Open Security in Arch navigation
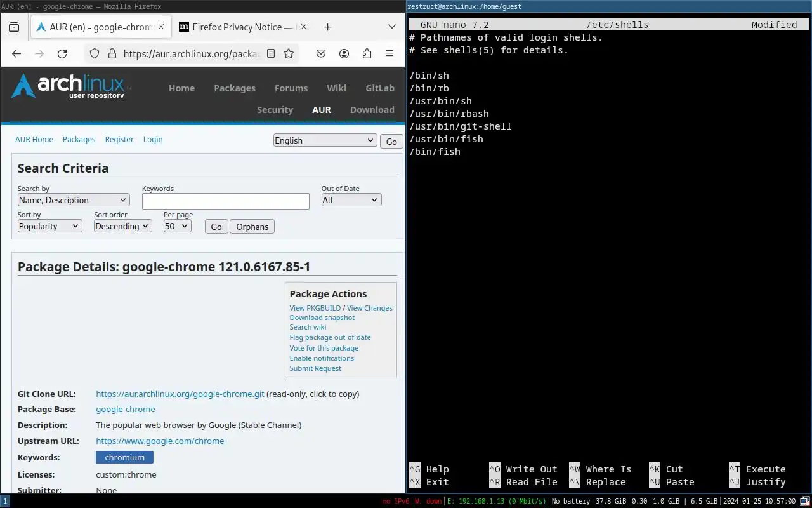812x508 pixels. pos(275,110)
